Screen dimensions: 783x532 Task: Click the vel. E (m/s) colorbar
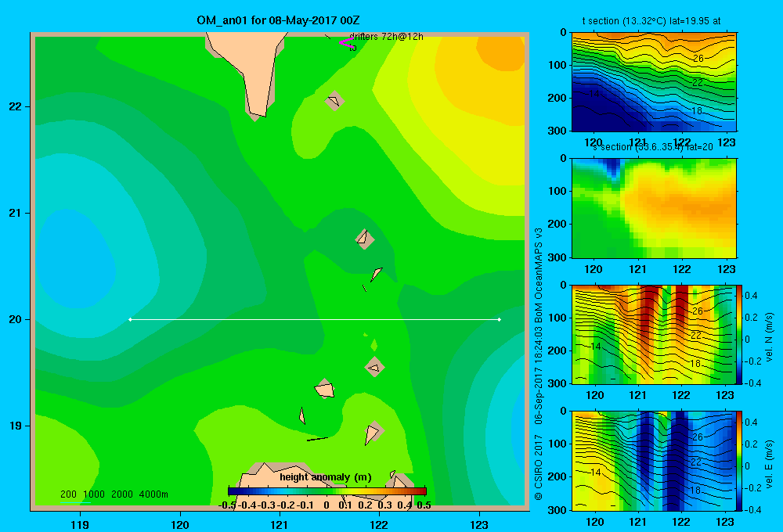[739, 460]
